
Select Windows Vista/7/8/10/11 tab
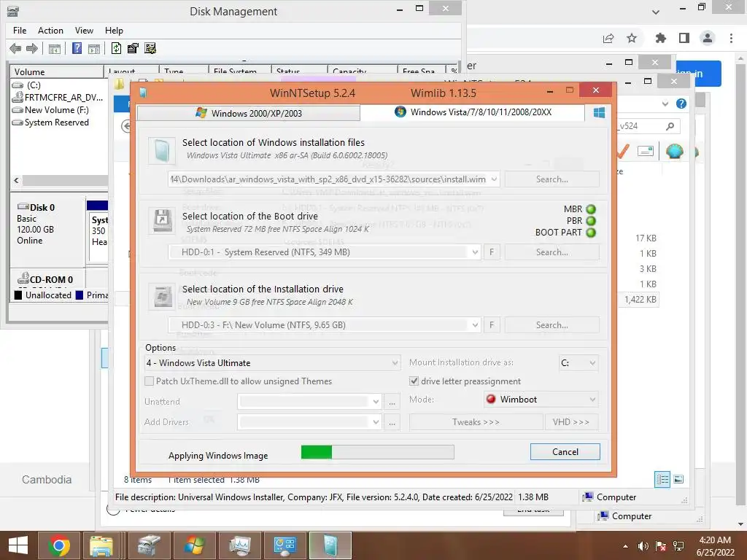tap(473, 112)
